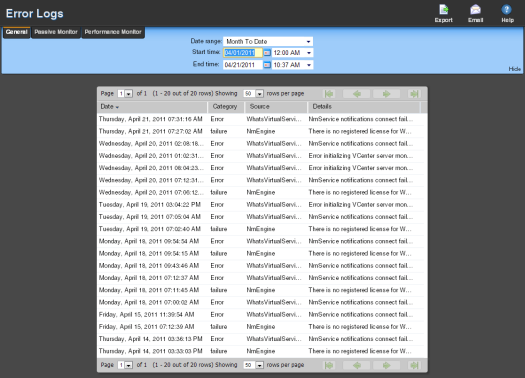Image resolution: width=525 pixels, height=378 pixels.
Task: Go to first page in bottom pager
Action: pyautogui.click(x=329, y=365)
